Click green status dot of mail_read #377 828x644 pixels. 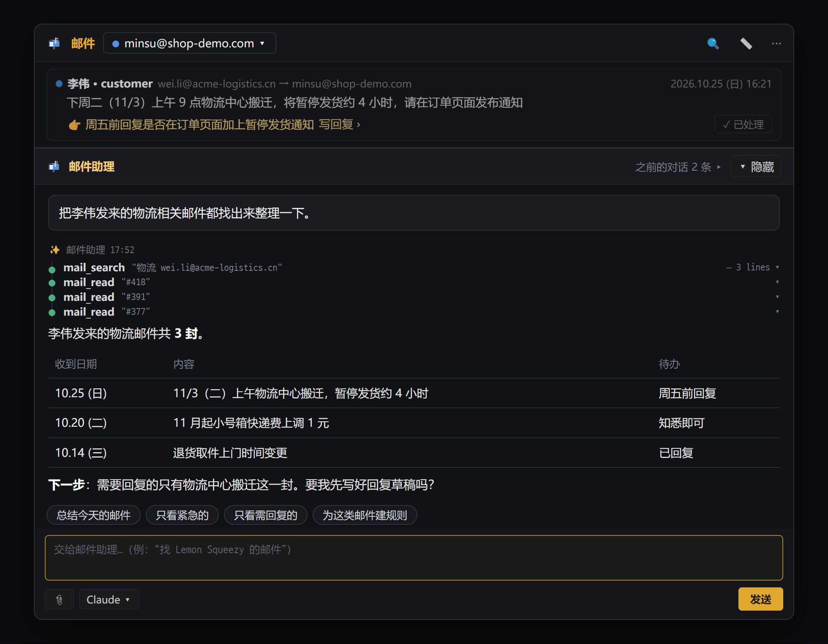click(x=52, y=313)
